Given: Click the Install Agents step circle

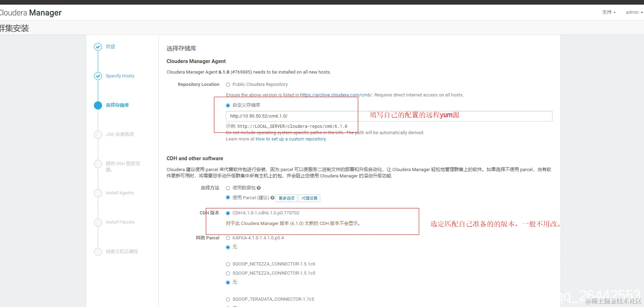Looking at the screenshot, I should click(98, 193).
